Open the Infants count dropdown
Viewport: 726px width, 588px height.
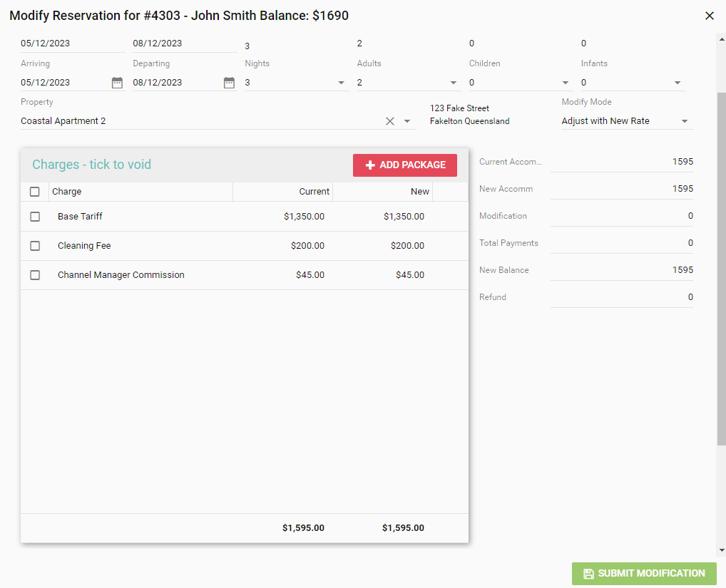[x=678, y=83]
